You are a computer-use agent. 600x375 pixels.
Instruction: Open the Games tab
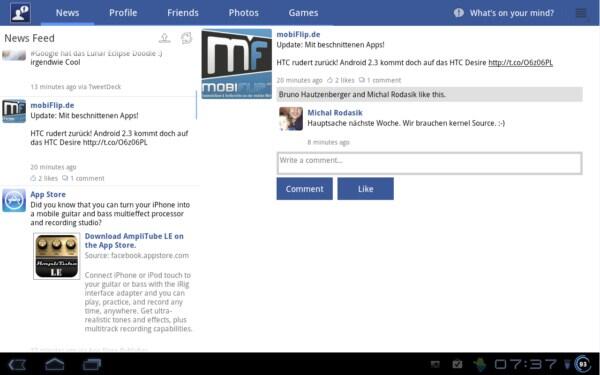click(303, 13)
